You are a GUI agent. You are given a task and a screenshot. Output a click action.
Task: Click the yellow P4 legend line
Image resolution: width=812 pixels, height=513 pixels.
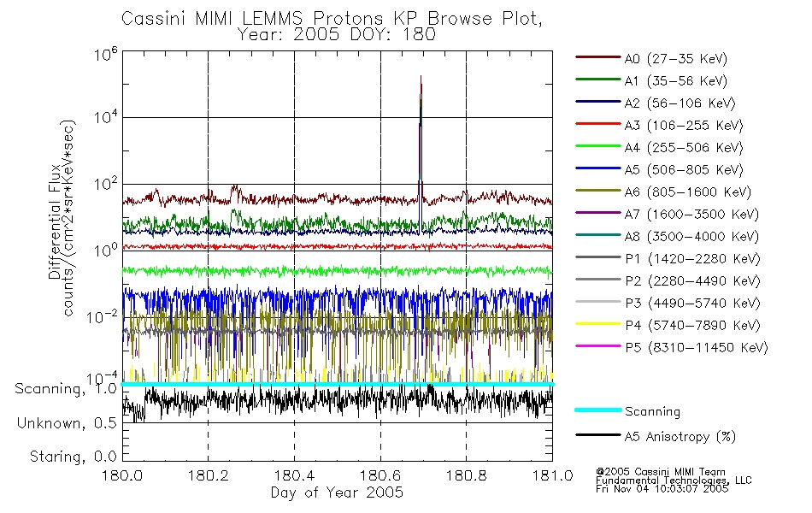pyautogui.click(x=598, y=324)
